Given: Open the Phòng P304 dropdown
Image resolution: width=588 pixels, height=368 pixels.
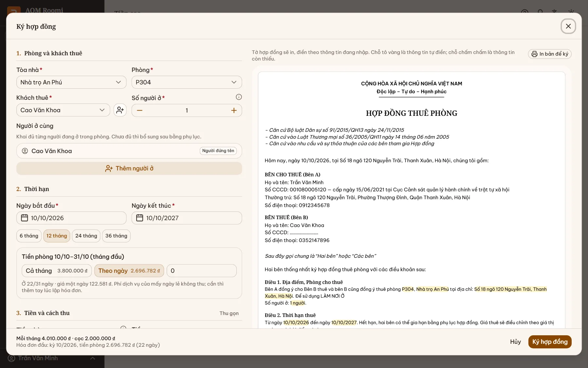Looking at the screenshot, I should (x=187, y=82).
